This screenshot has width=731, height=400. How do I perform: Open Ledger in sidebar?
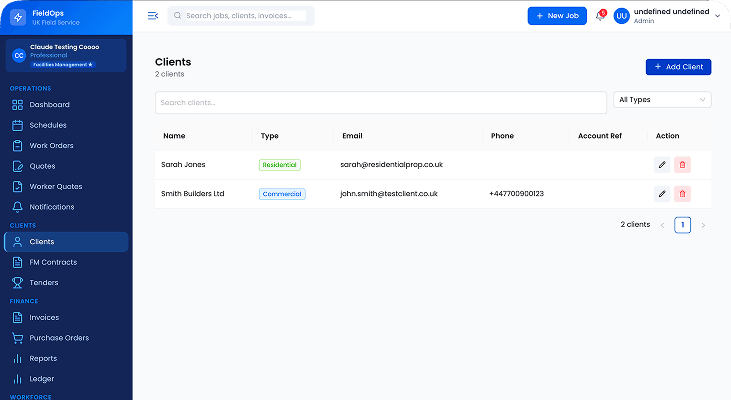click(66, 379)
